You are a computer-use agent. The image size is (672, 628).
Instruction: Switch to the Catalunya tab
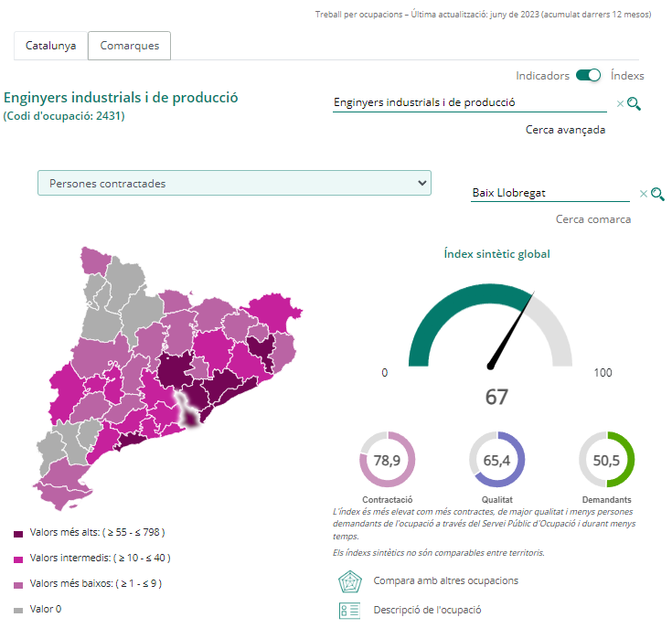tap(50, 46)
